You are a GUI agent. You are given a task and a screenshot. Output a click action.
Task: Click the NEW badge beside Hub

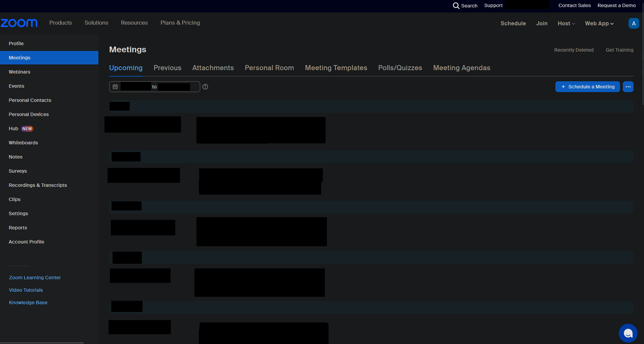[27, 129]
